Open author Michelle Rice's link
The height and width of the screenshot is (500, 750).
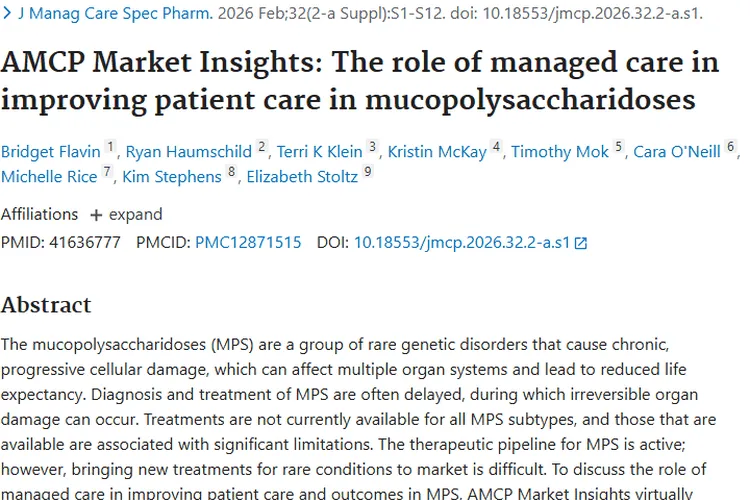click(x=49, y=177)
